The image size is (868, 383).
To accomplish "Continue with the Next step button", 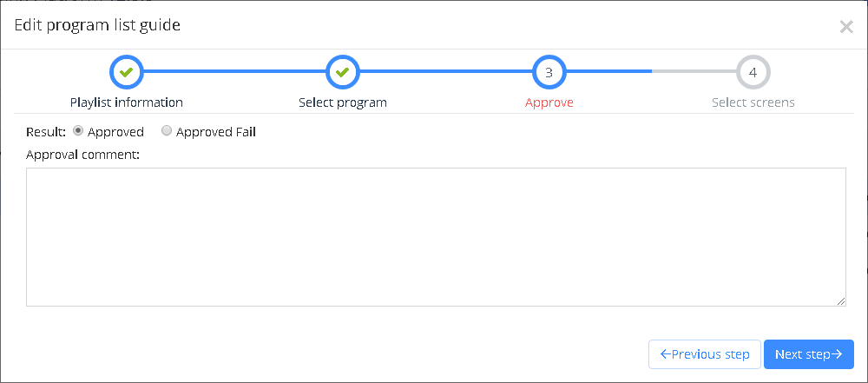I will [809, 354].
